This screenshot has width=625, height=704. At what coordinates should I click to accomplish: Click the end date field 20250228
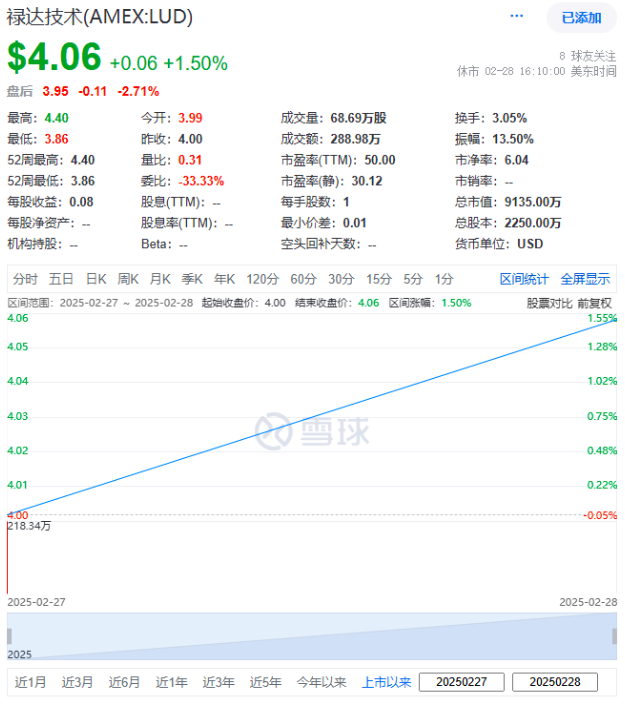[555, 682]
